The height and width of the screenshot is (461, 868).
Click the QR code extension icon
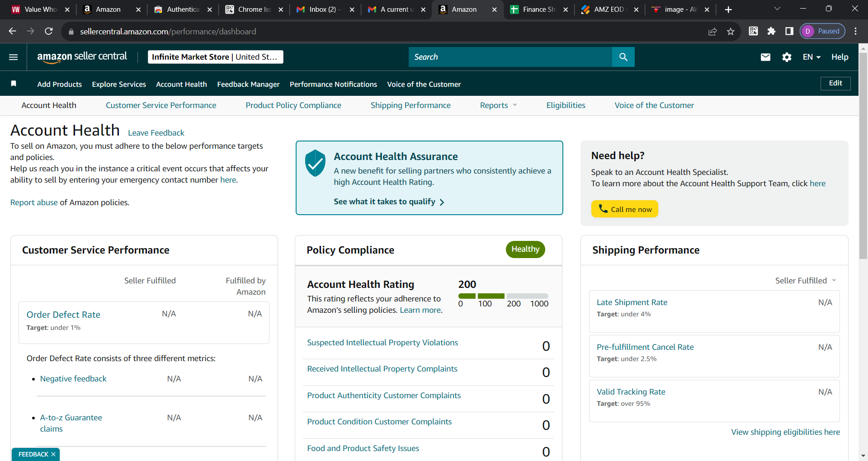point(753,31)
